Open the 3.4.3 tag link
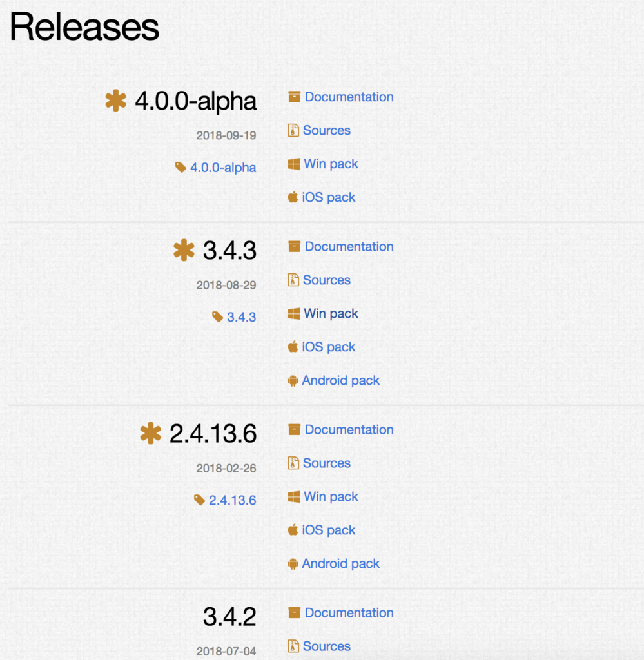This screenshot has height=660, width=644. [x=241, y=317]
